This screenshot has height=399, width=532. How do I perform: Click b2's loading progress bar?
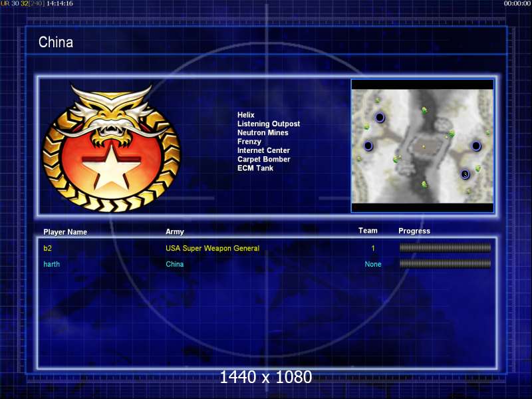pyautogui.click(x=445, y=248)
